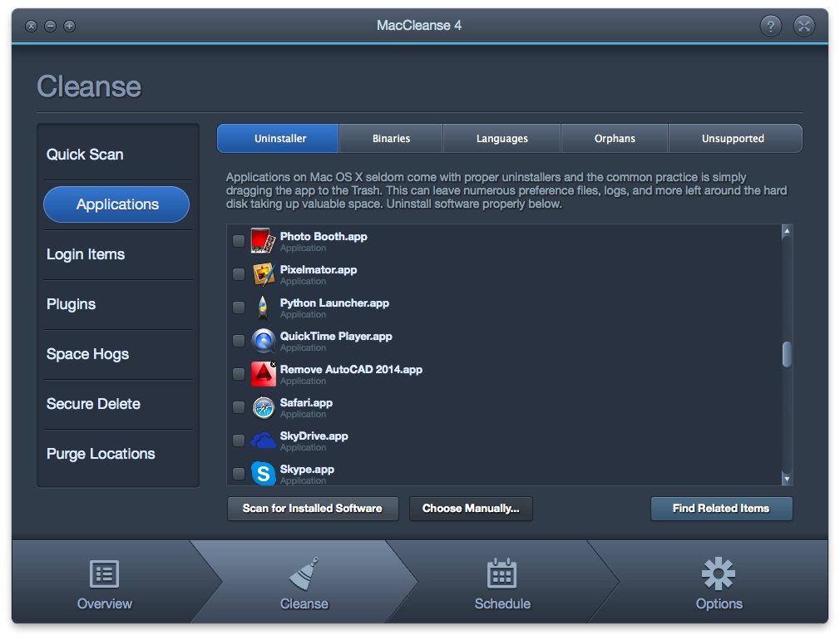Screen dimensions: 840x640
Task: Check the Photo Booth.app checkbox
Action: (x=239, y=241)
